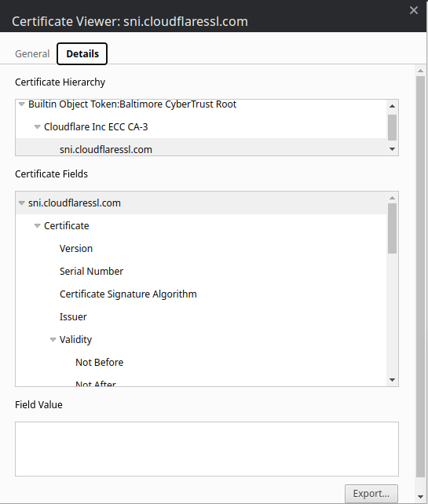Collapse the Cloudflare Inc ECC CA-3 node
428x504 pixels.
[x=37, y=127]
